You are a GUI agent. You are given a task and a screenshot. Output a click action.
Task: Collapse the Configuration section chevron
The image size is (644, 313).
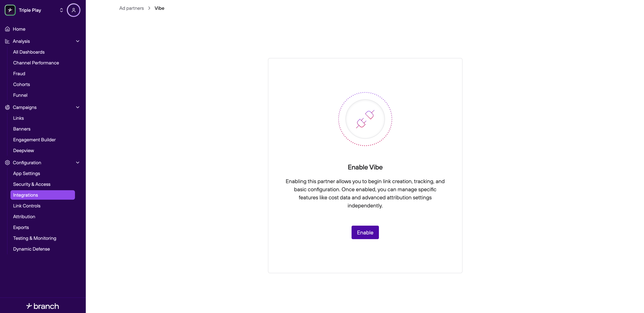pos(78,163)
